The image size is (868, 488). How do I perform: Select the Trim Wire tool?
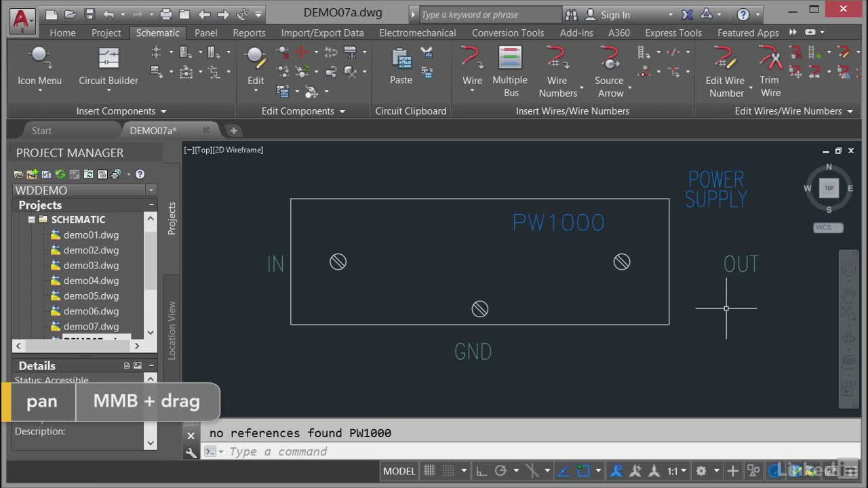770,71
